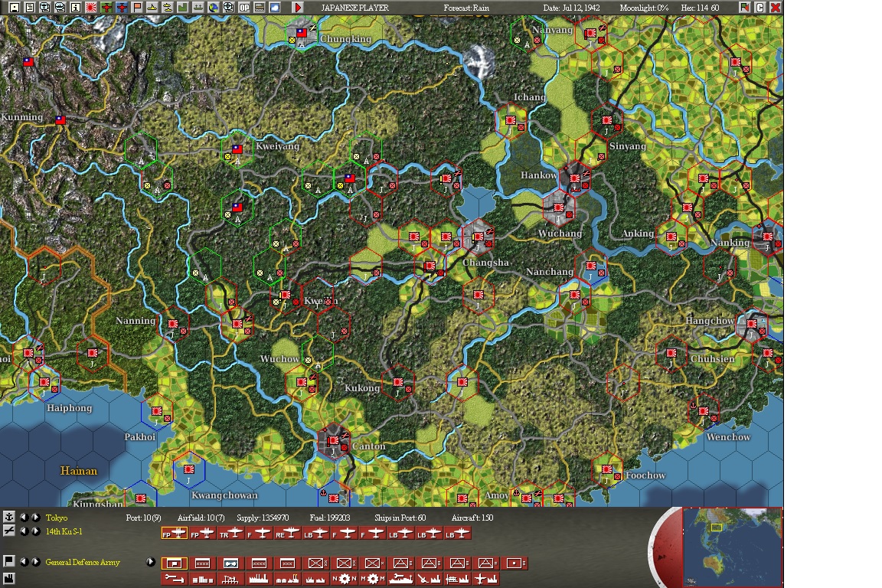Screen dimensions: 882x588
Task: Click the wrench repair yard industry icon
Action: [x=175, y=579]
